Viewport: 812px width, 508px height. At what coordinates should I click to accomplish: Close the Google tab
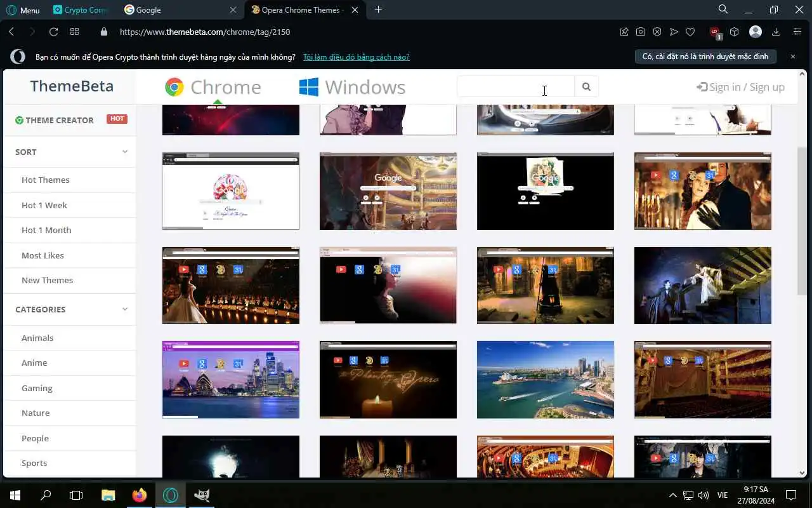pyautogui.click(x=233, y=10)
